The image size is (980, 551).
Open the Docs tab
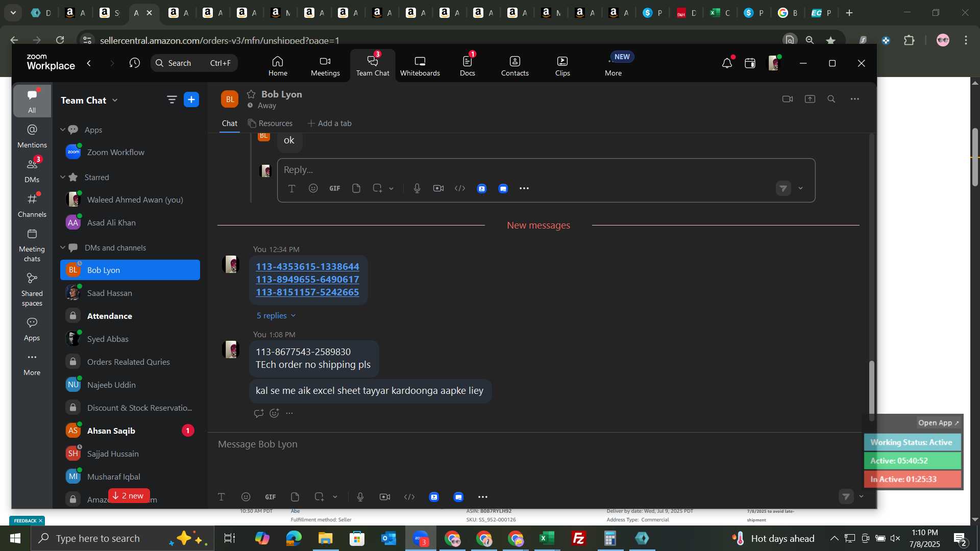click(467, 66)
